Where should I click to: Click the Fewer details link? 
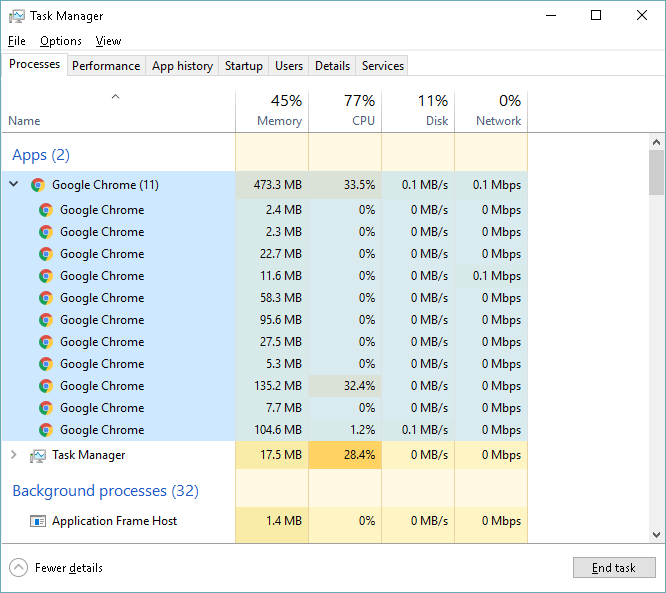(69, 568)
